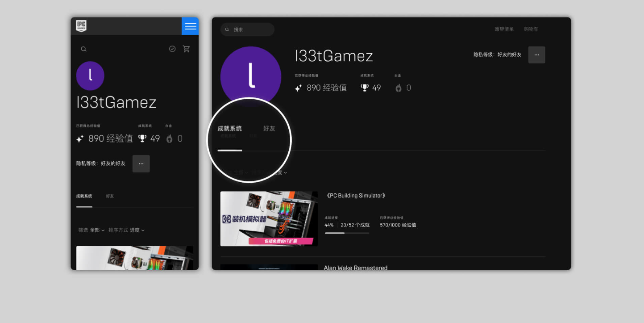Open the privacy options button in desktop view

pos(537,55)
